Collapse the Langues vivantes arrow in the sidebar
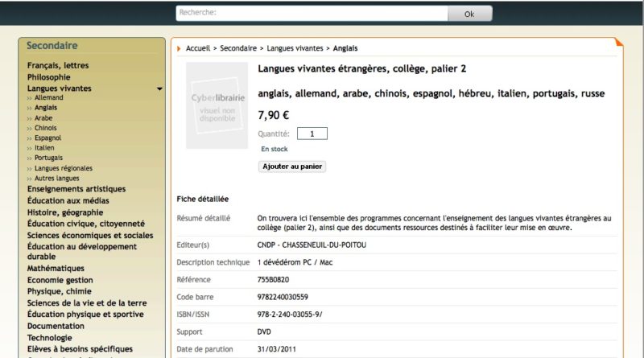Screen dimensions: 644x358 click(x=159, y=88)
